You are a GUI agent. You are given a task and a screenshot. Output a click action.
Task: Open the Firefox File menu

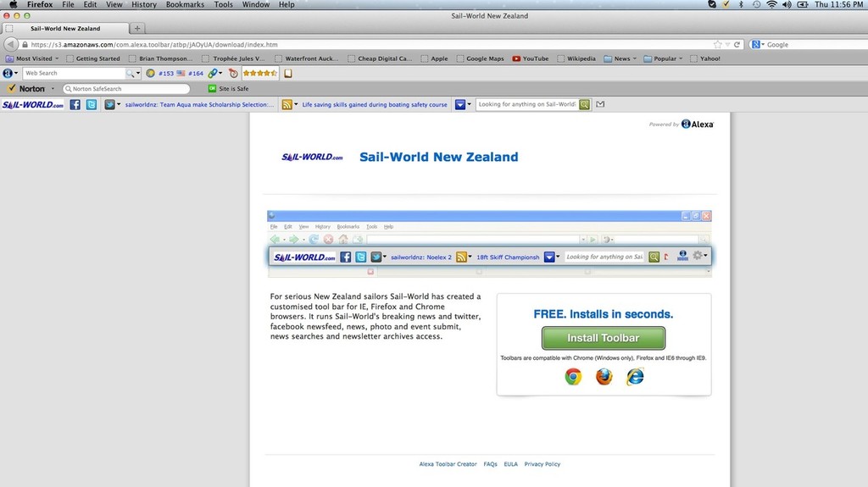(68, 4)
